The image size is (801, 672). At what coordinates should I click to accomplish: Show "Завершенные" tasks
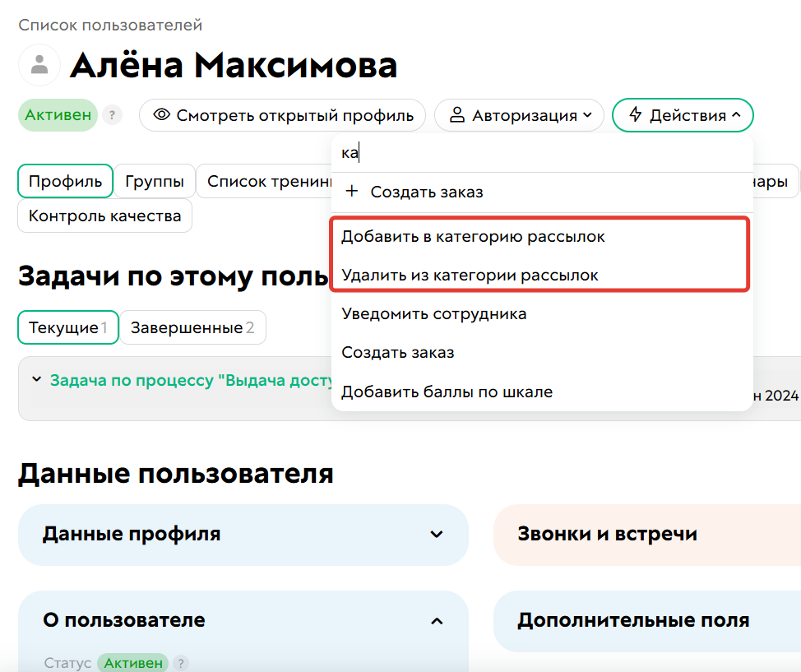[x=193, y=327]
